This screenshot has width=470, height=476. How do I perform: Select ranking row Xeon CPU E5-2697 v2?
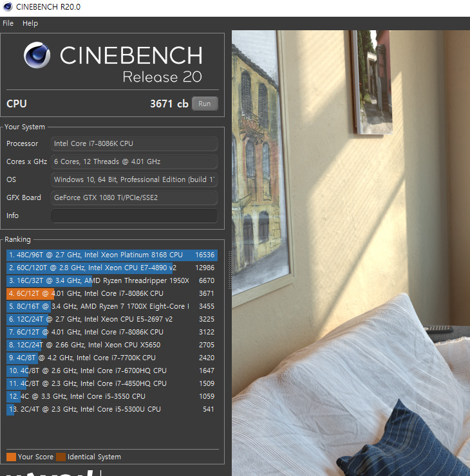point(112,319)
